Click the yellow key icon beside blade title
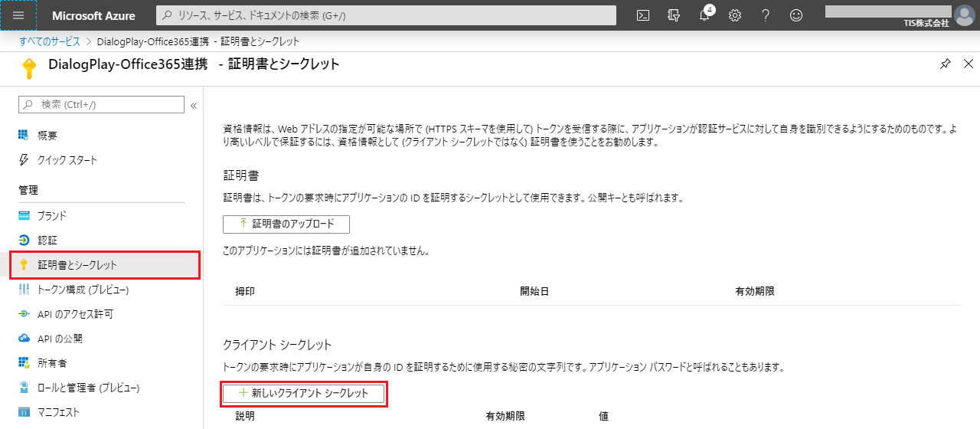 point(30,67)
